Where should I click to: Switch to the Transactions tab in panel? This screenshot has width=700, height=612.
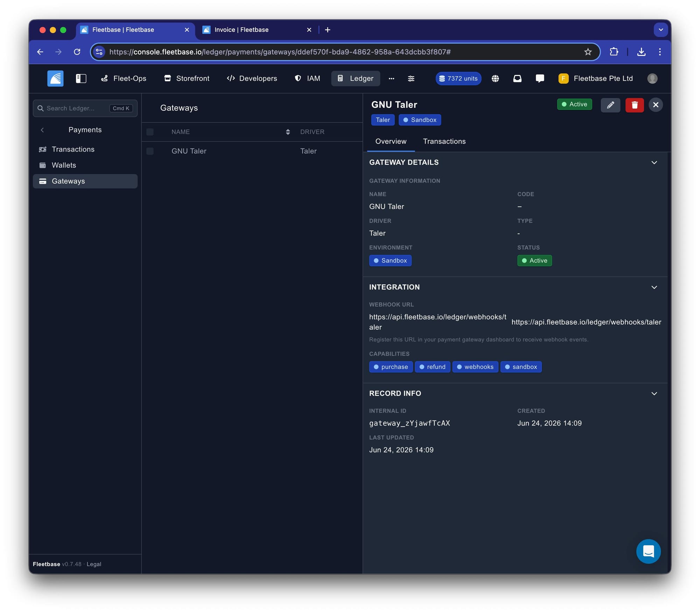(x=444, y=141)
